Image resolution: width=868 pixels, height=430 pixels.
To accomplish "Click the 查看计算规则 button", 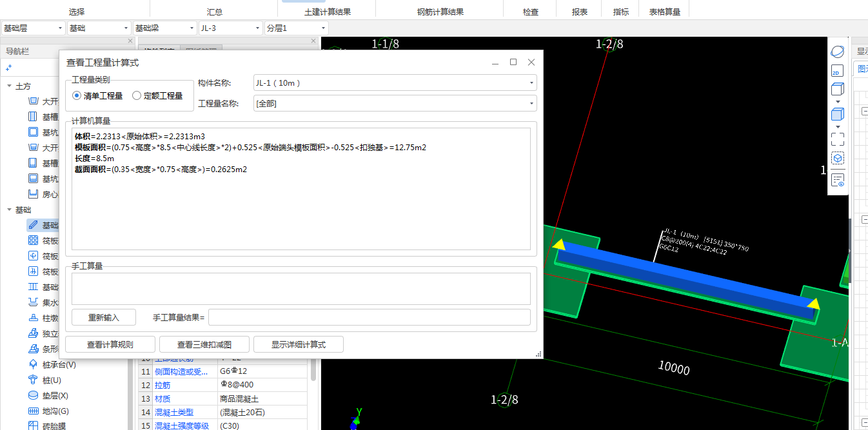I will click(110, 344).
